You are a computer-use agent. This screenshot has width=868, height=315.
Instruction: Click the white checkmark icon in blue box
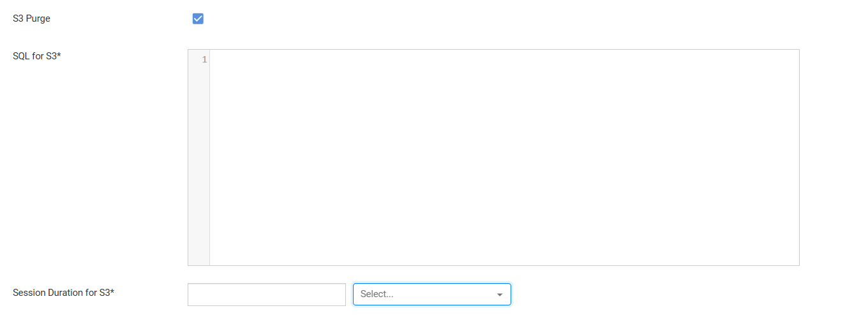pos(198,18)
